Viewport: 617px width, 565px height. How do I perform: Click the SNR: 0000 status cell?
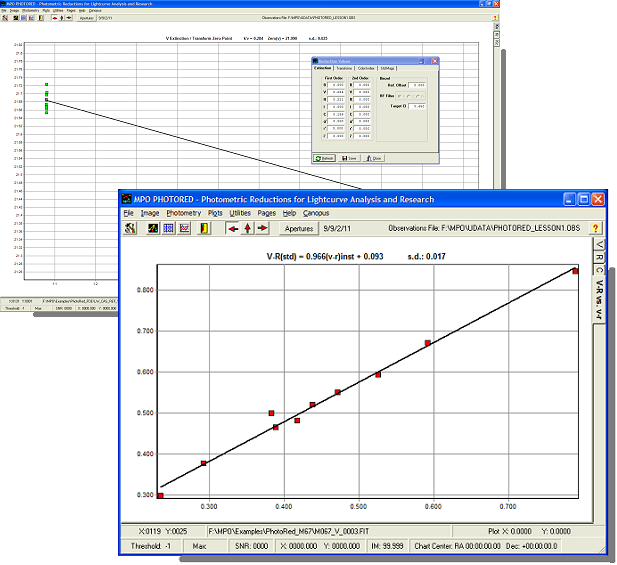click(x=251, y=546)
